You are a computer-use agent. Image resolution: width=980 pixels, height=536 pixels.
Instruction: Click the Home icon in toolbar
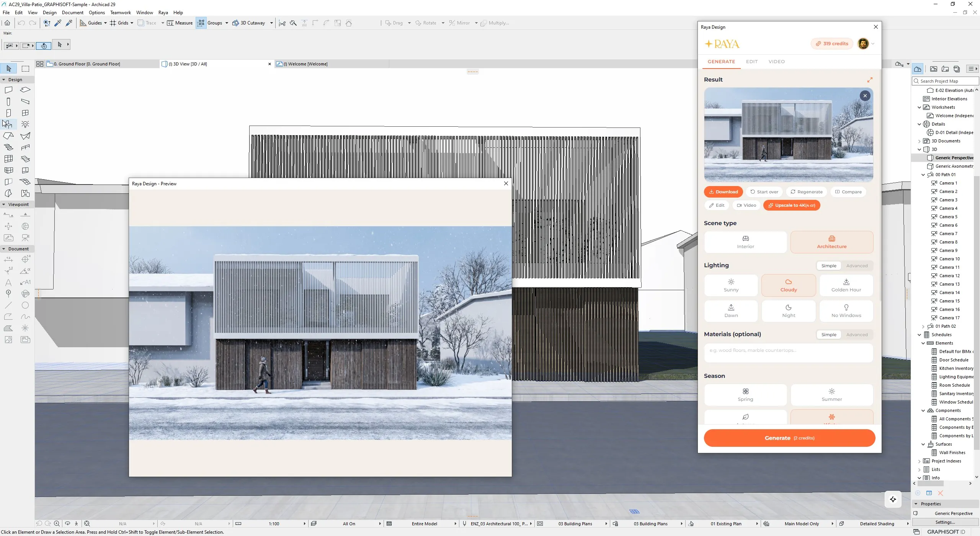click(x=7, y=23)
